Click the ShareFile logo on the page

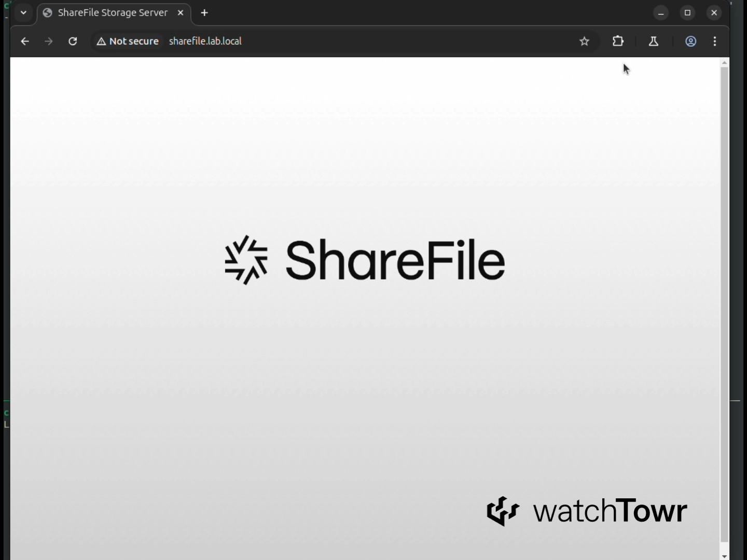(365, 260)
